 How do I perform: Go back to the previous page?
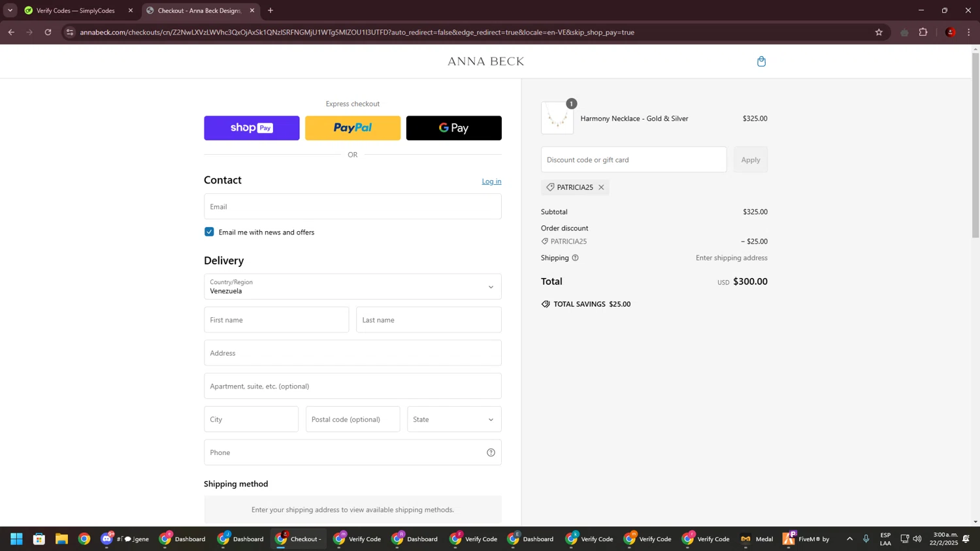pos(11,32)
